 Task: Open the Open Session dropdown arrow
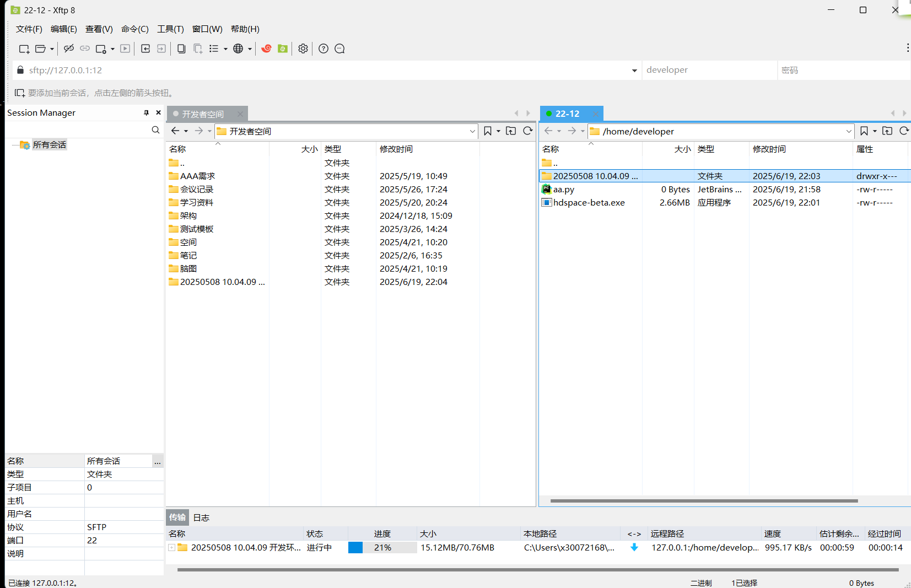coord(52,48)
